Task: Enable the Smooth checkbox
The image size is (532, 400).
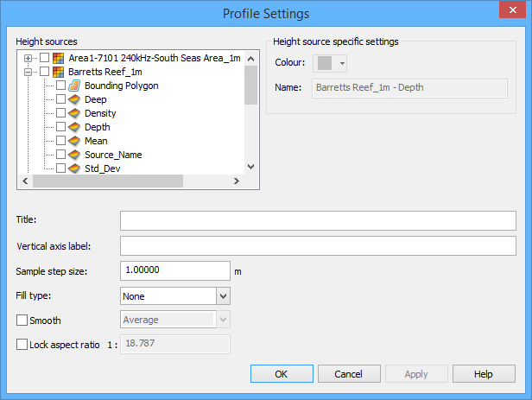Action: coord(22,321)
